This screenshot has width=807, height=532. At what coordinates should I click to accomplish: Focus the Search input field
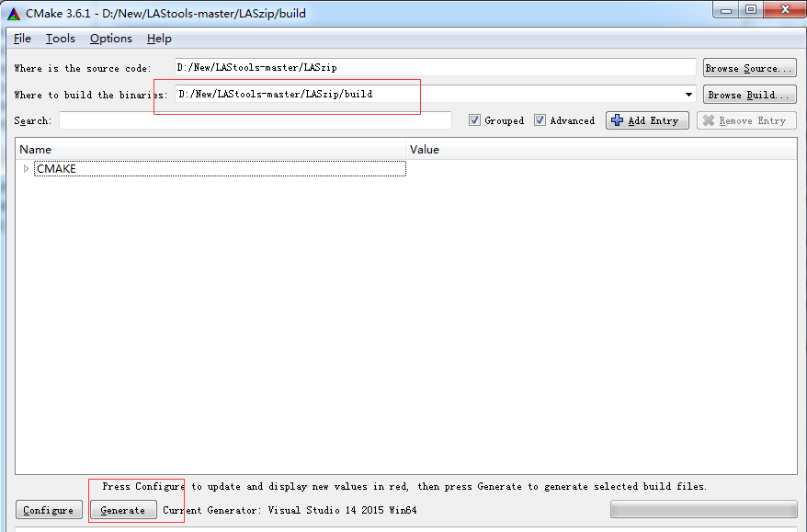256,120
